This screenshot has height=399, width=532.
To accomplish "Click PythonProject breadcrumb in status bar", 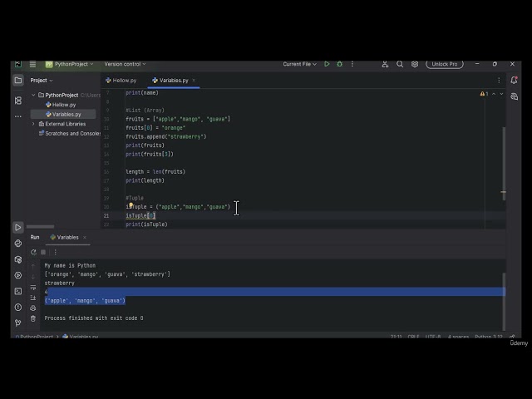I will [34, 336].
